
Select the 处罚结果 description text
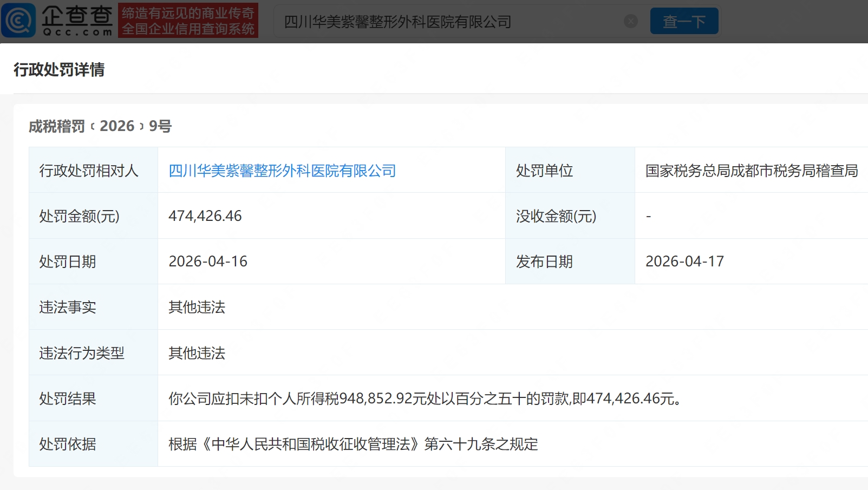click(426, 398)
